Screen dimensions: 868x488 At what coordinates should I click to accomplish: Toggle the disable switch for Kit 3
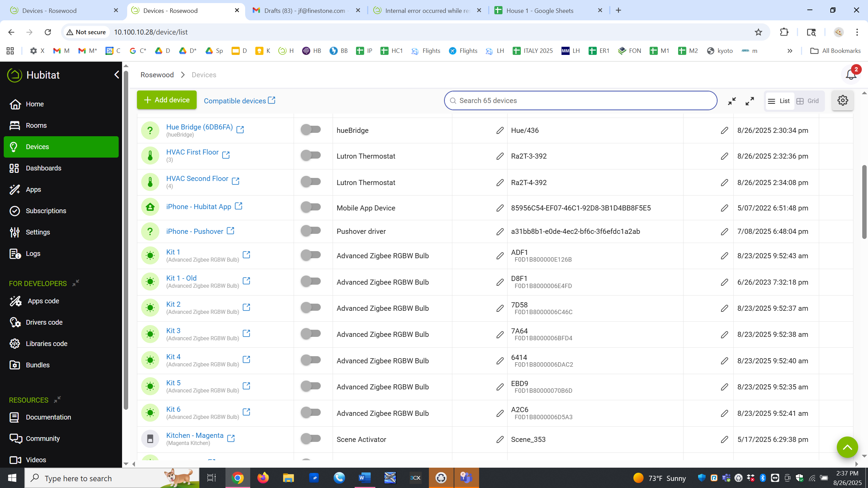coord(311,333)
